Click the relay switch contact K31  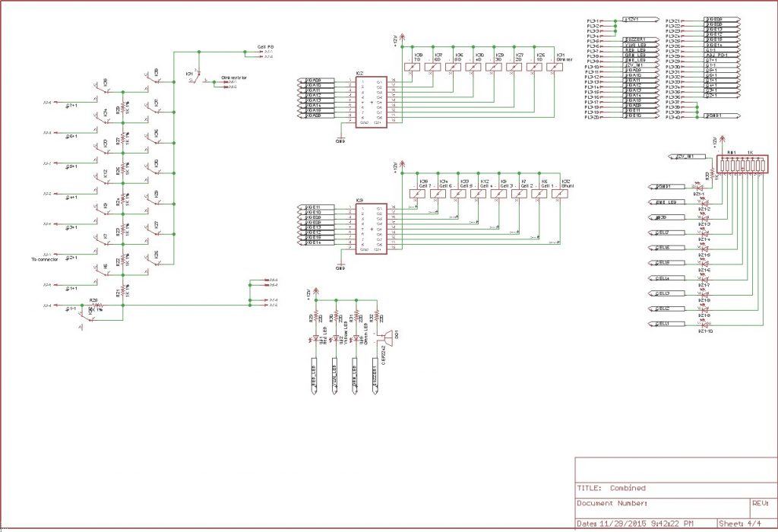click(x=196, y=78)
